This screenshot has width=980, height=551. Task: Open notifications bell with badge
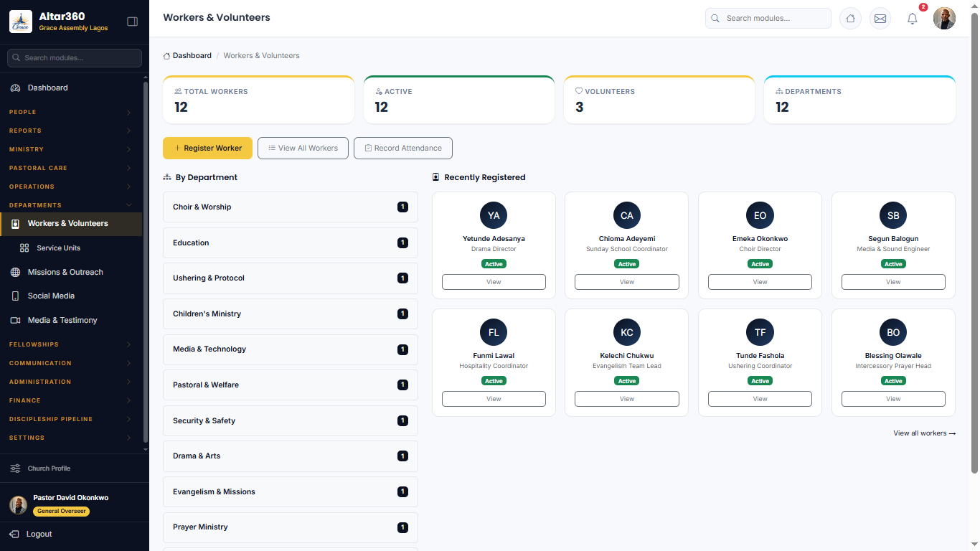tap(913, 19)
